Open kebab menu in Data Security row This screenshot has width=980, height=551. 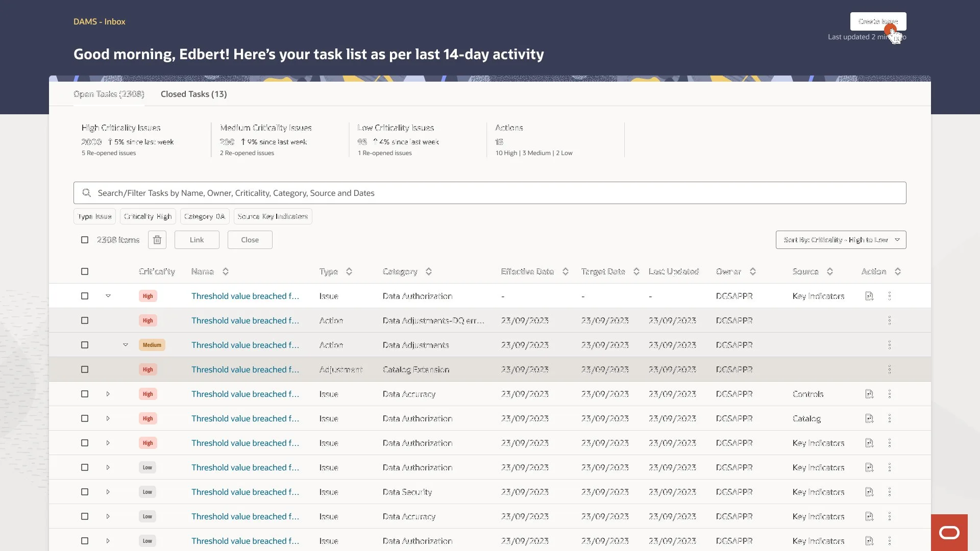point(890,492)
